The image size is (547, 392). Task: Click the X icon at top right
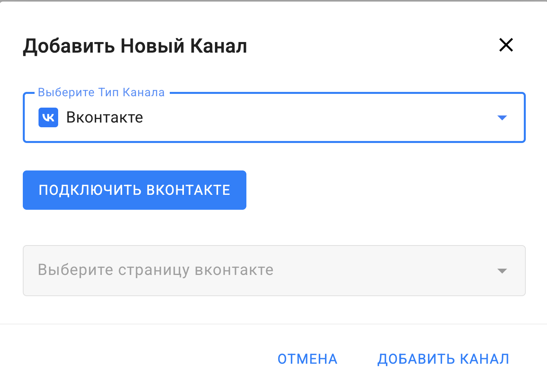coord(506,45)
